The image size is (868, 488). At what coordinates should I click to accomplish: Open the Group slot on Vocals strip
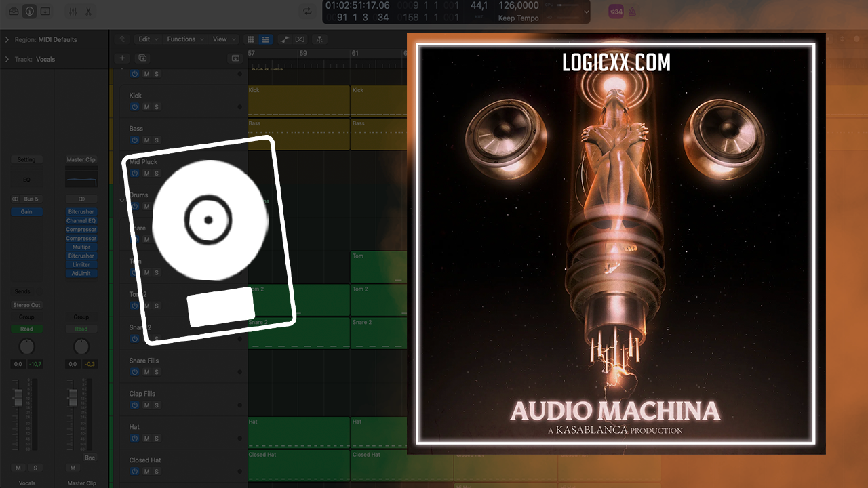point(26,317)
